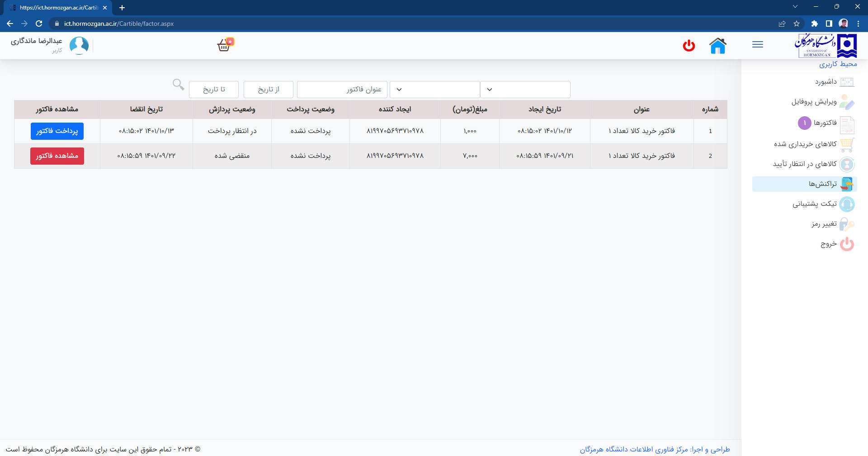Go to home via house icon
Screen dimensions: 868x456
[x=717, y=46]
